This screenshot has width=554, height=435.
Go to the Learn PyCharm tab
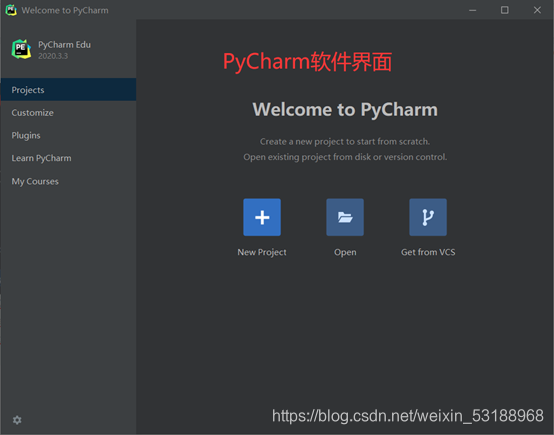69,158
